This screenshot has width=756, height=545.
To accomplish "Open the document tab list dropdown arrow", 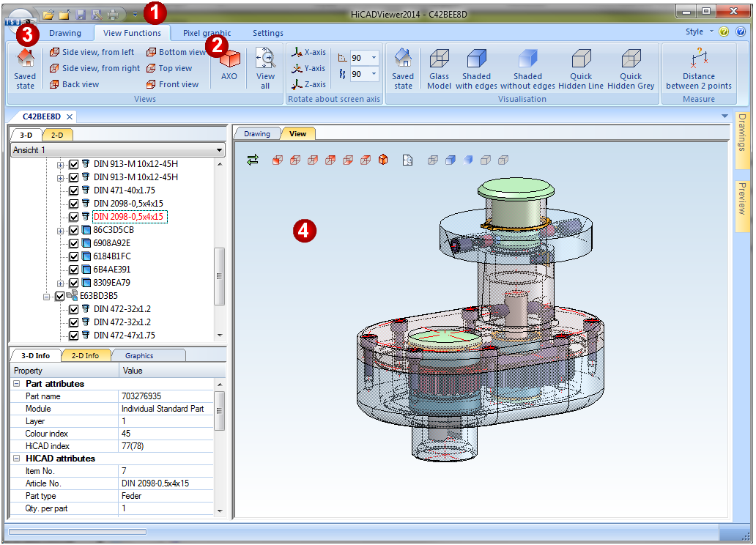I will tap(724, 116).
